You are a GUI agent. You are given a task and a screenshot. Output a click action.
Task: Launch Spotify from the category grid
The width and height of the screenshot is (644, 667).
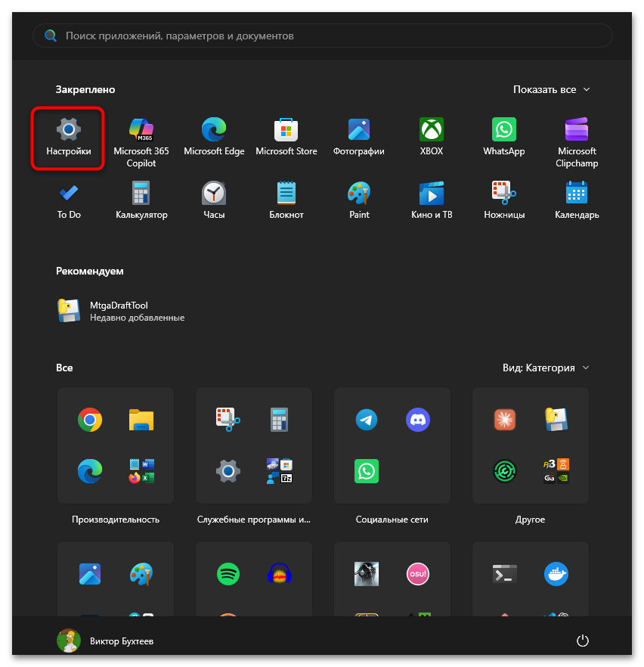pyautogui.click(x=228, y=574)
